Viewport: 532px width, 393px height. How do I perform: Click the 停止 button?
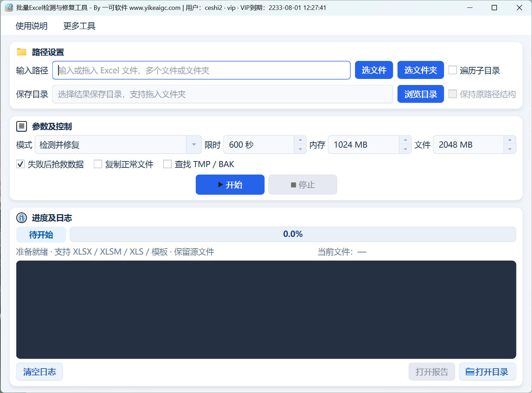pyautogui.click(x=303, y=185)
